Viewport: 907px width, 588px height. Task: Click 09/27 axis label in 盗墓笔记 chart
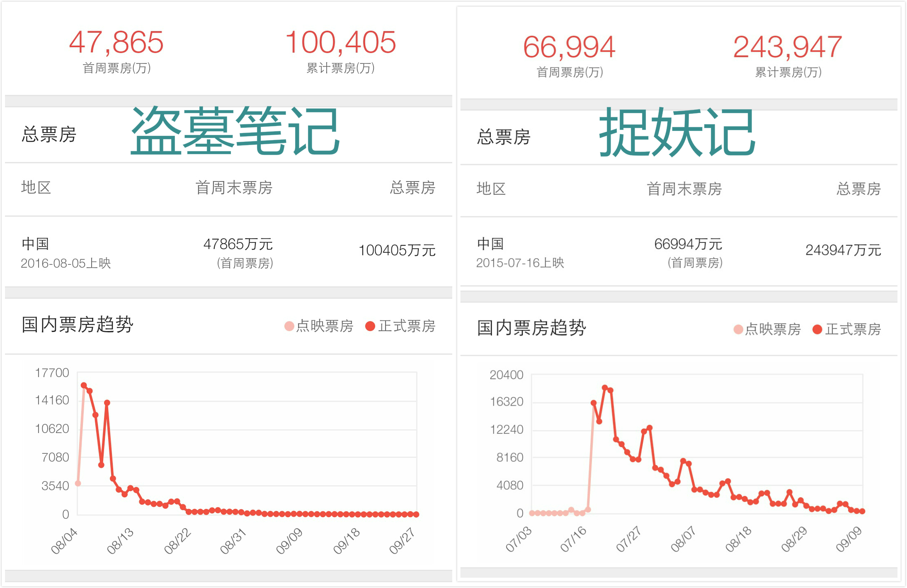402,541
